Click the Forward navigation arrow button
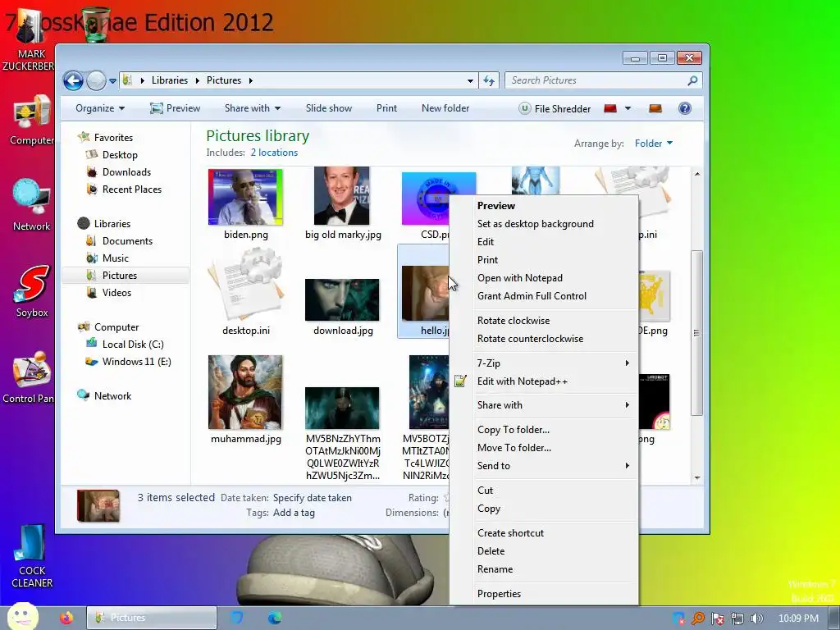Screen dimensions: 840x630 point(97,81)
